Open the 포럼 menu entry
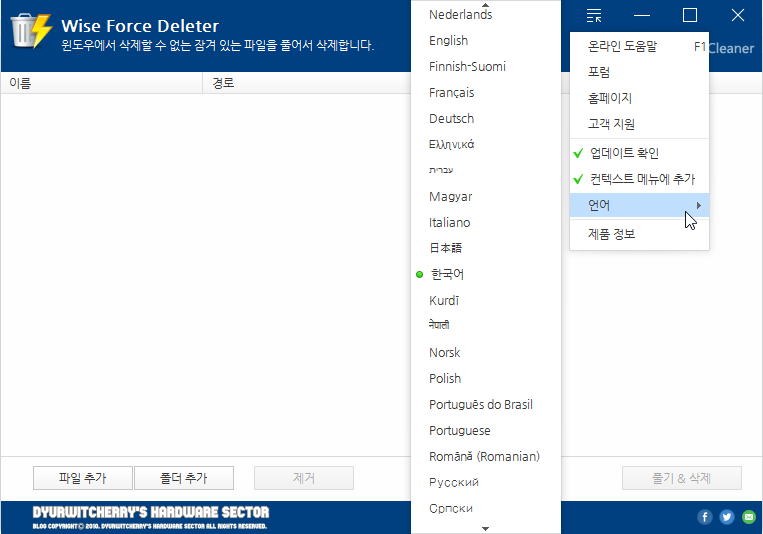Screen dimensions: 763x534 point(639,73)
